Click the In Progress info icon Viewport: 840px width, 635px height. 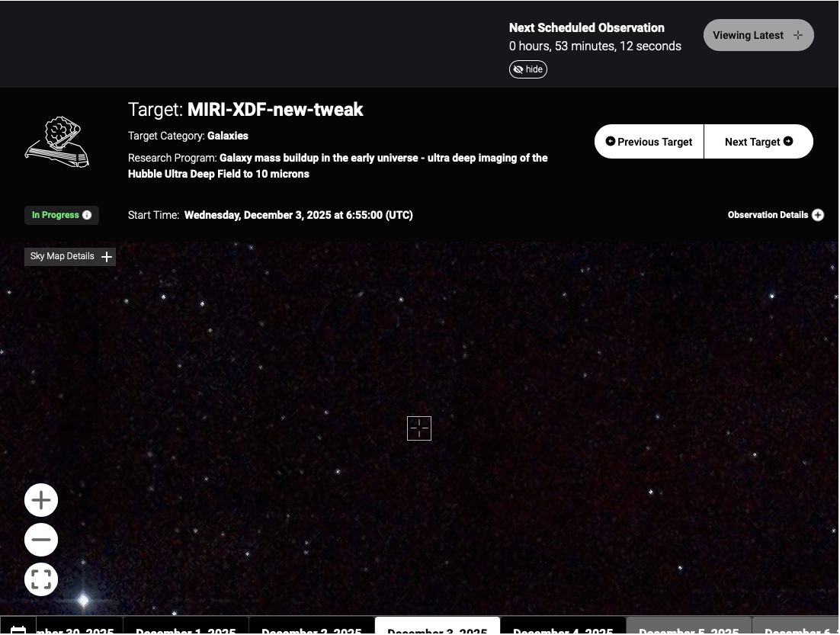[87, 215]
